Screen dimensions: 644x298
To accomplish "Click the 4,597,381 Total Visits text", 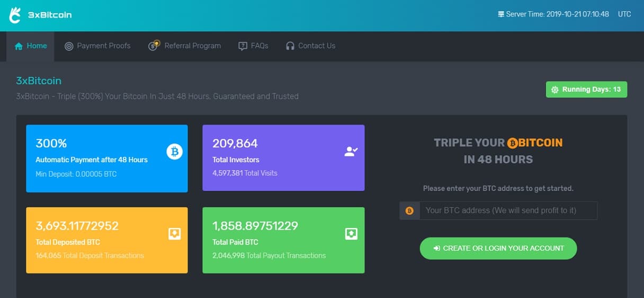I will click(245, 173).
